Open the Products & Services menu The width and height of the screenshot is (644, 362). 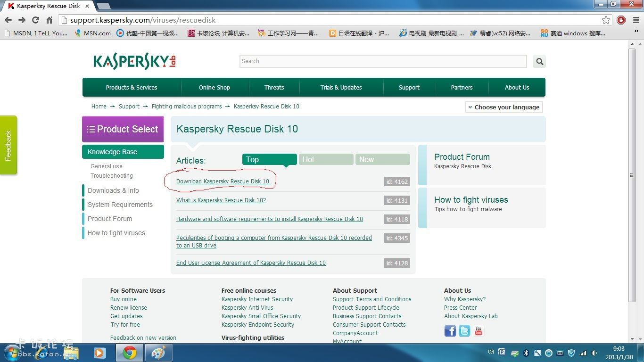tap(132, 88)
